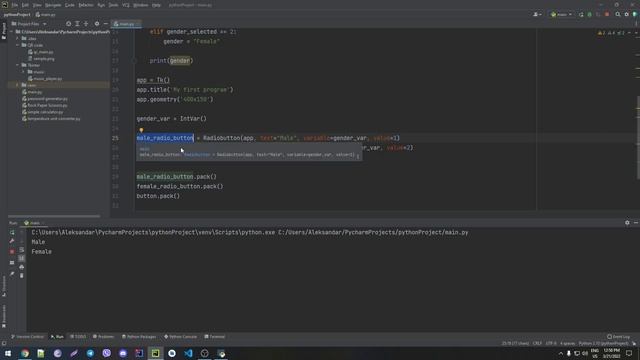Open the Refactor menu
Screen dimensions: 640x360
coord(86,5)
